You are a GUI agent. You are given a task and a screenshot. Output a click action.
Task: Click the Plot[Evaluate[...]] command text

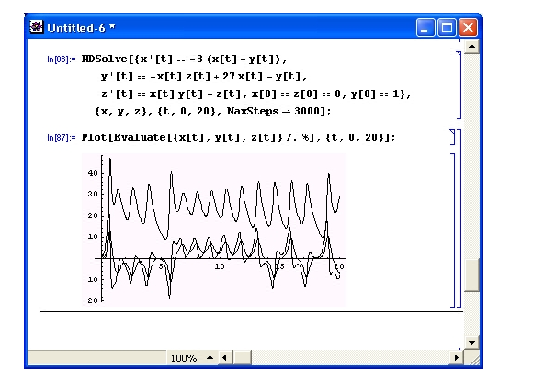click(x=238, y=137)
